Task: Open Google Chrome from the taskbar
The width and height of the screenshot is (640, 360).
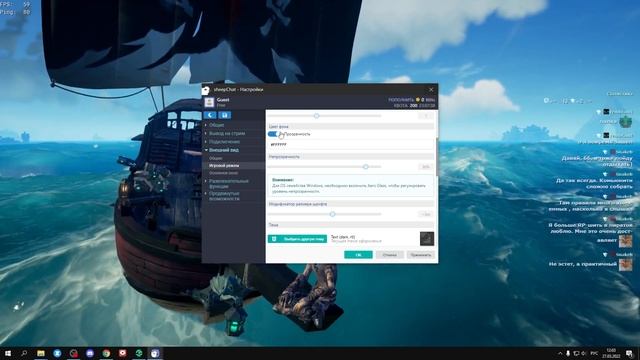Action: (x=106, y=353)
